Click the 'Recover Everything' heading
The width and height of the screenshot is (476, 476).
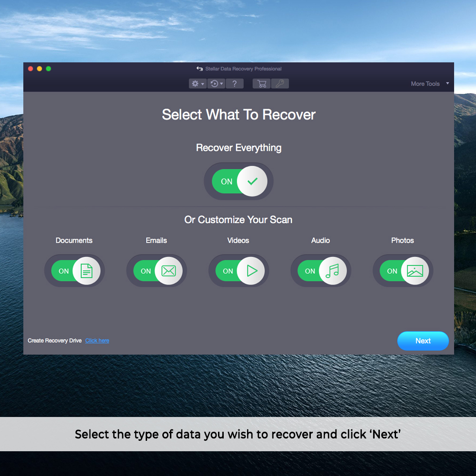(x=238, y=148)
